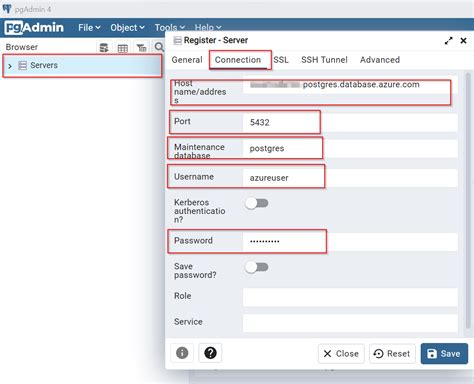
Task: Click the Filtered Rows icon in Browser toolbar
Action: (141, 48)
